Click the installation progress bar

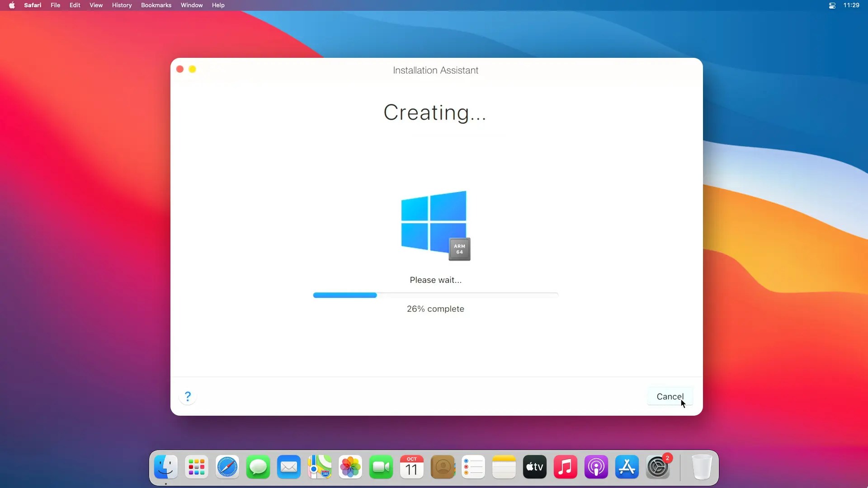[x=435, y=295]
